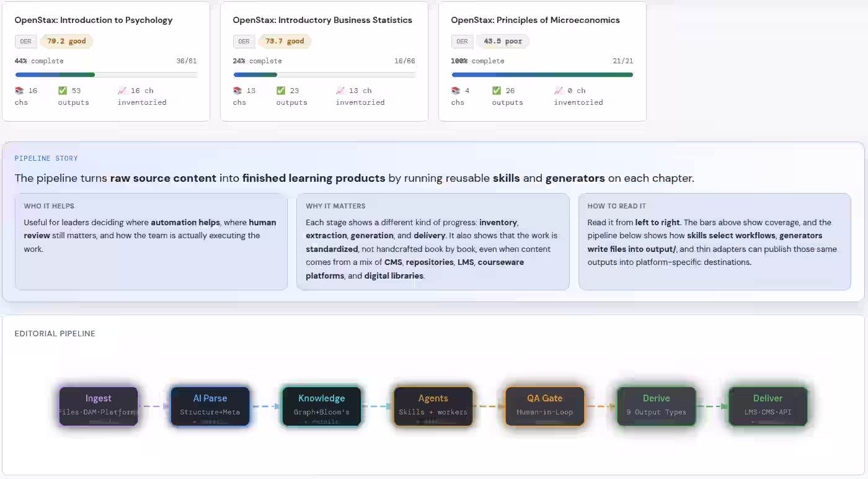
Task: Click the Business Statistics 24% progress bar
Action: coord(324,74)
